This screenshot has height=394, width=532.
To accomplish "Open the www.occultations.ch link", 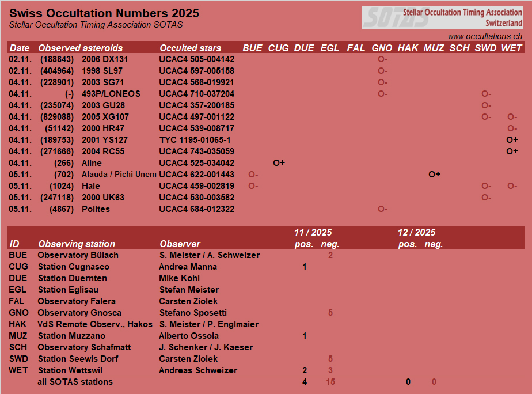I will tap(485, 36).
